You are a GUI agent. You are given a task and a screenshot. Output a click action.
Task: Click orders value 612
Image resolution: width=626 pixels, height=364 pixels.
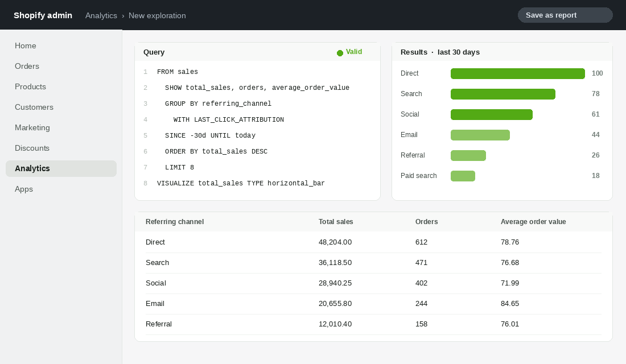421,242
